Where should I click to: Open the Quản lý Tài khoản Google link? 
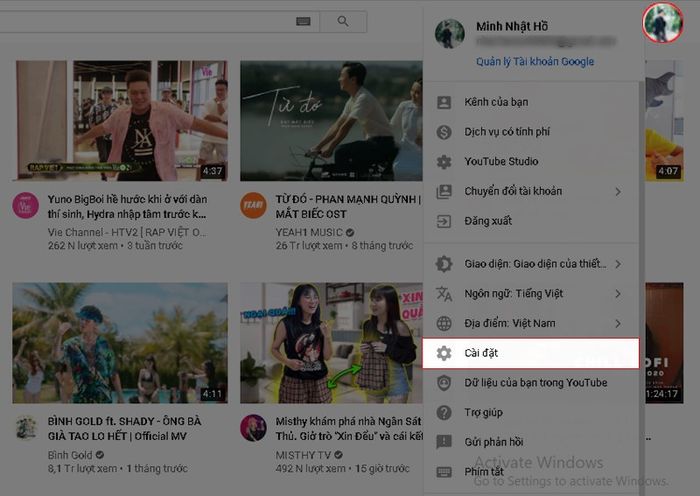(534, 61)
